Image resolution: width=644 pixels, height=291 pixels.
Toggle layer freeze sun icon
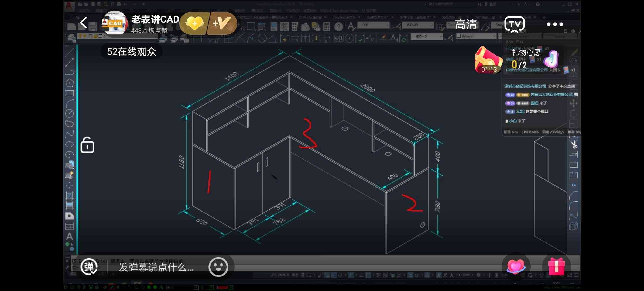[x=85, y=36]
